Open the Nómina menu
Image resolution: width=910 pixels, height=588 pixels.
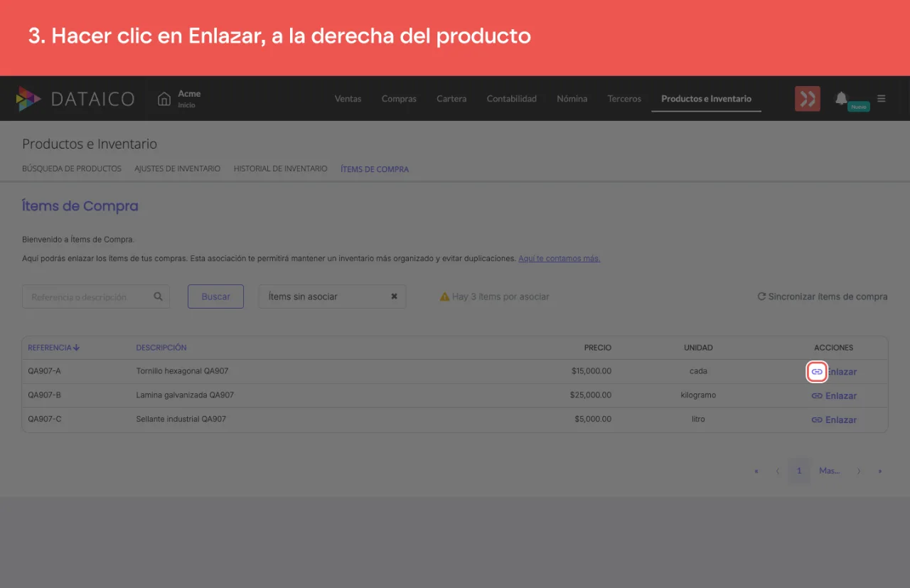coord(572,99)
